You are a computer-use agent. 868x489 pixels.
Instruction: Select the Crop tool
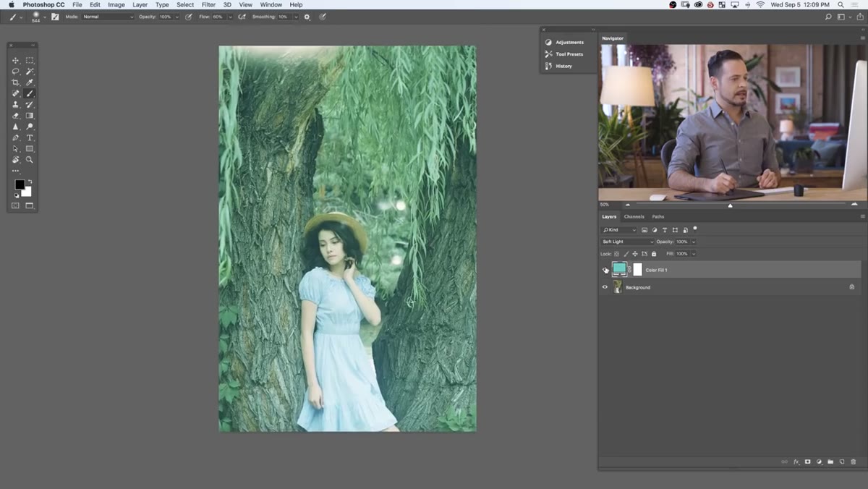click(x=15, y=82)
